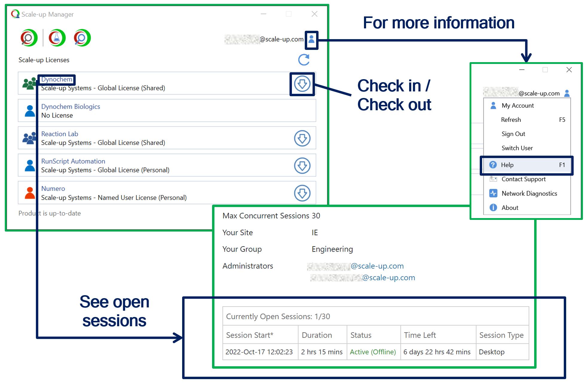Click the refresh licenses arrow icon

304,60
